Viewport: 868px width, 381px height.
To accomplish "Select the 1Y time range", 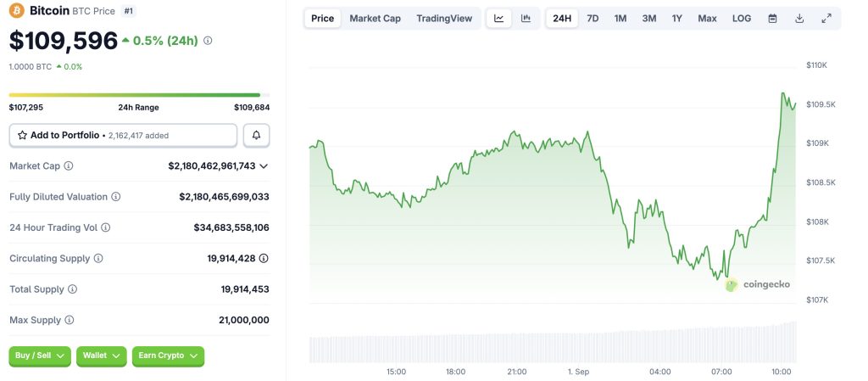I will 677,19.
